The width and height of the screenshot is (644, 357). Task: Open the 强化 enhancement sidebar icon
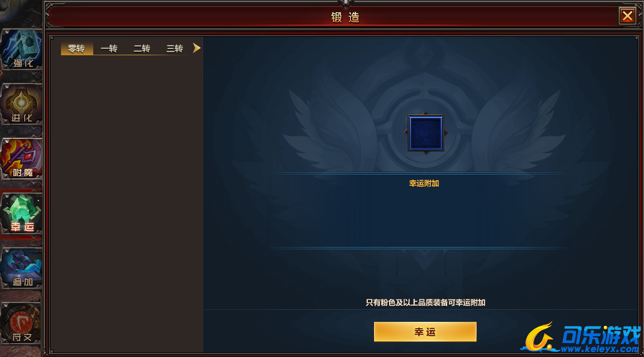21,50
